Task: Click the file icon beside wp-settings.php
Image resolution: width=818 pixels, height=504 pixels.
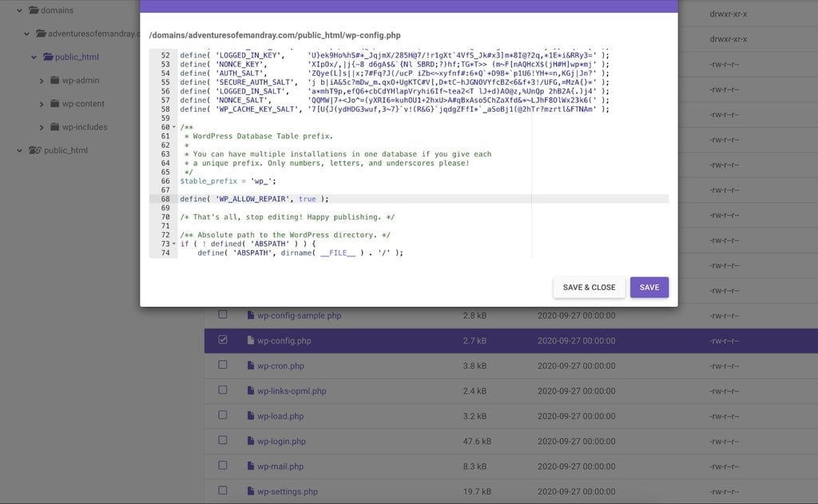Action: pyautogui.click(x=251, y=491)
